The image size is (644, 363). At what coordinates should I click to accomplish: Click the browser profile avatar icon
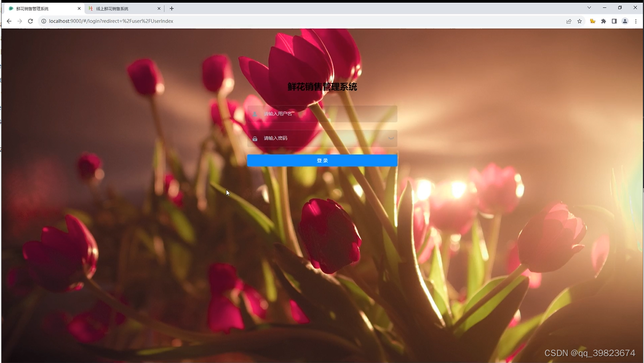click(625, 21)
